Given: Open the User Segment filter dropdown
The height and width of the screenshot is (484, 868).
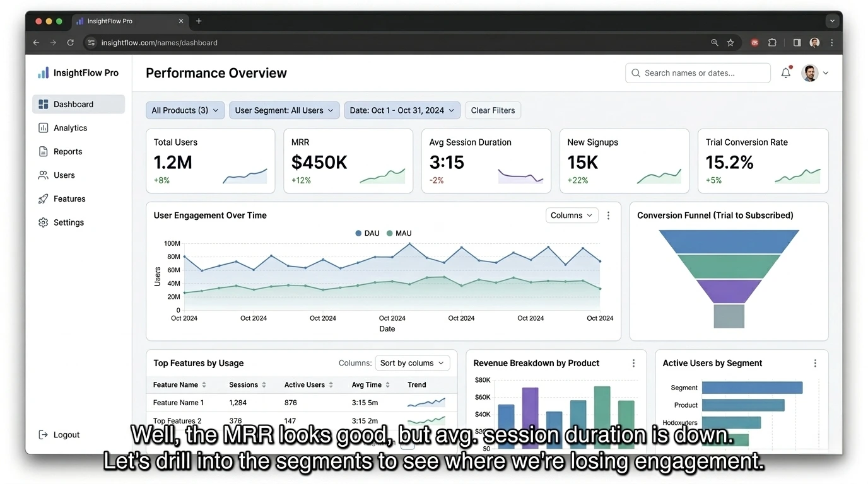Looking at the screenshot, I should pyautogui.click(x=284, y=111).
